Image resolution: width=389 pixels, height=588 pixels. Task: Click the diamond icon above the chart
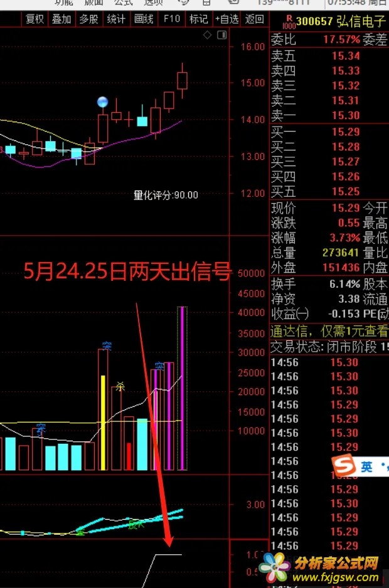207,36
